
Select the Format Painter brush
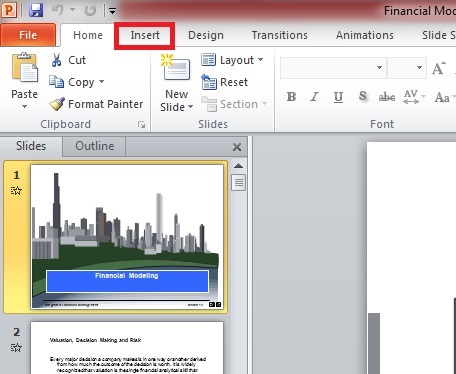coord(57,104)
